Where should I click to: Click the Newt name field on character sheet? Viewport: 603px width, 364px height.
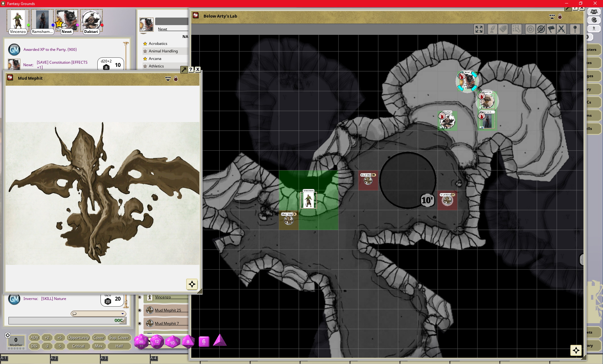click(x=172, y=29)
